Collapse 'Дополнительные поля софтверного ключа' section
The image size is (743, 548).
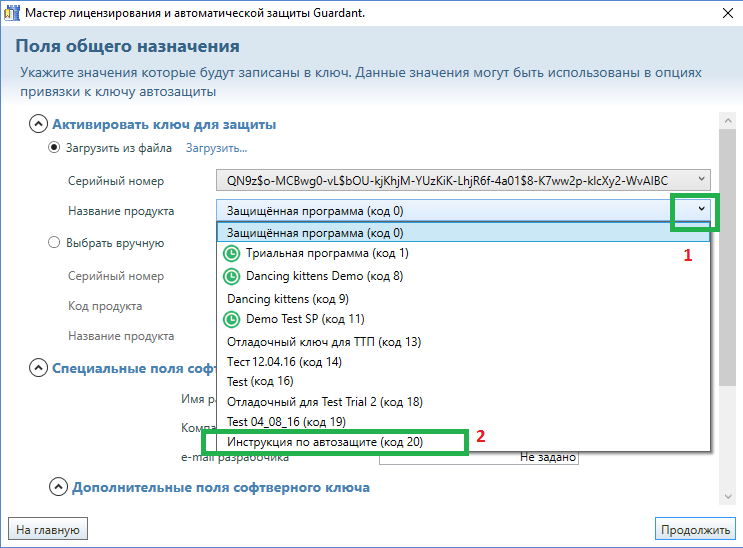(58, 487)
